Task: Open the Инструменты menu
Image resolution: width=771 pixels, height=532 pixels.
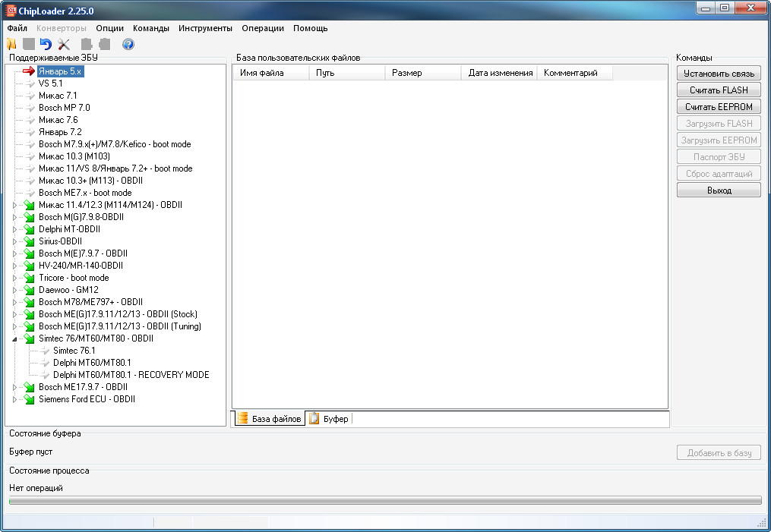Action: (x=205, y=28)
